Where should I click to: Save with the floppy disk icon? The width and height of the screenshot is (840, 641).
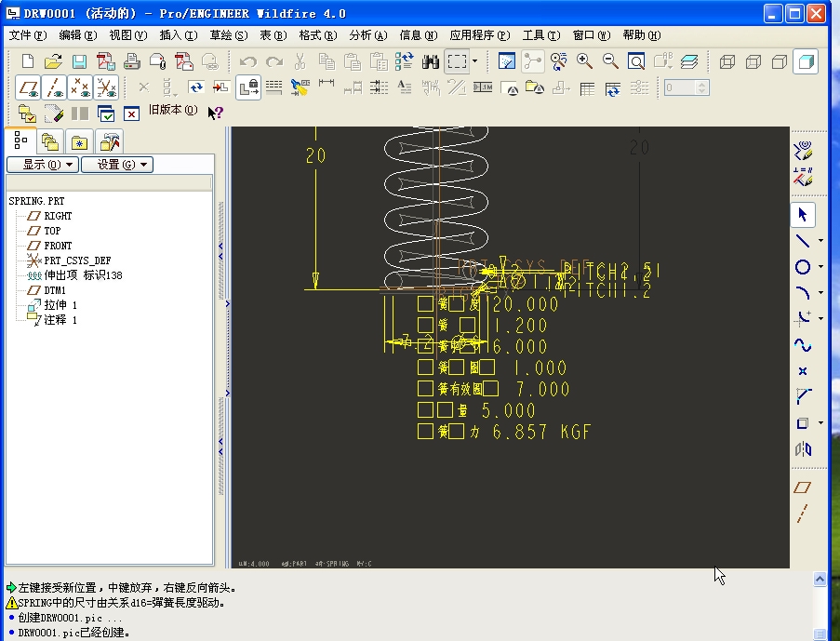pos(79,61)
